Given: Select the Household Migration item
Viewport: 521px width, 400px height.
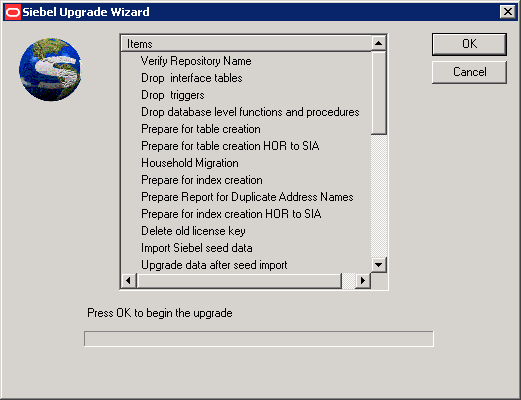Looking at the screenshot, I should click(190, 163).
